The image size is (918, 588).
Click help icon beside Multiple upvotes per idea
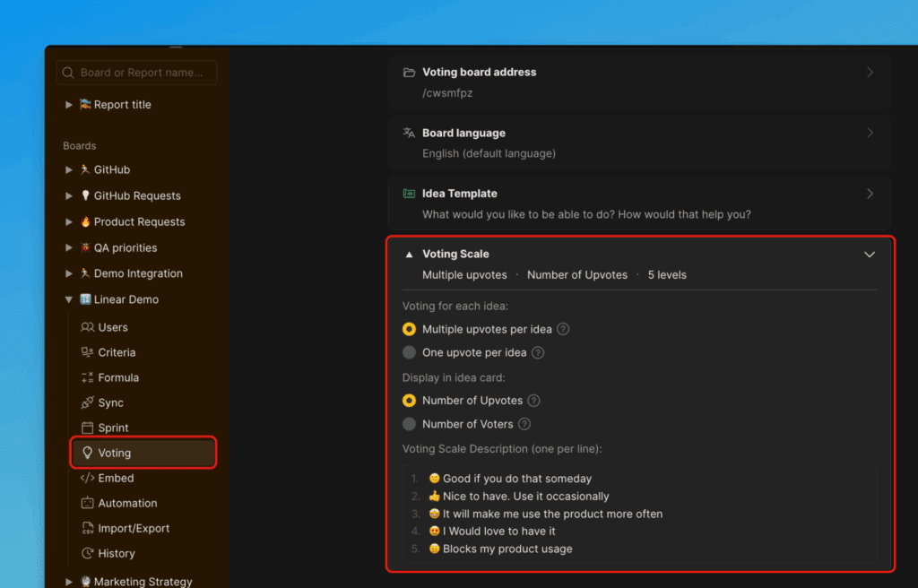[563, 329]
